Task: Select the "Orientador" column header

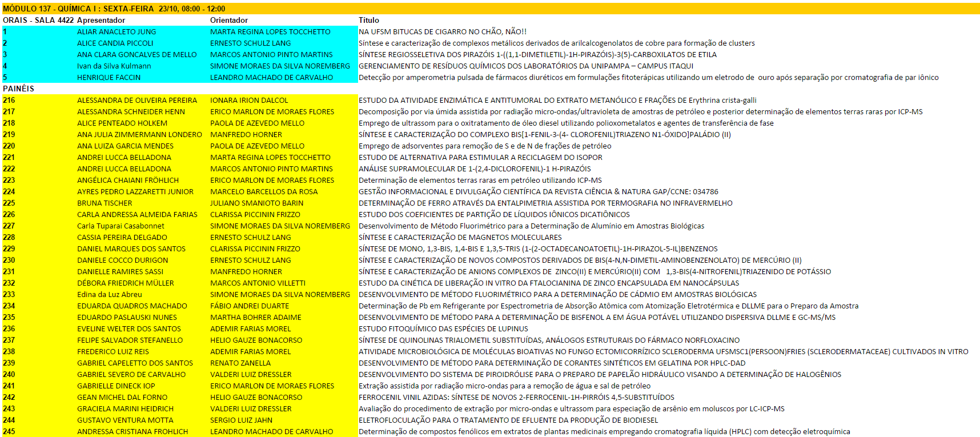Action: pyautogui.click(x=229, y=20)
